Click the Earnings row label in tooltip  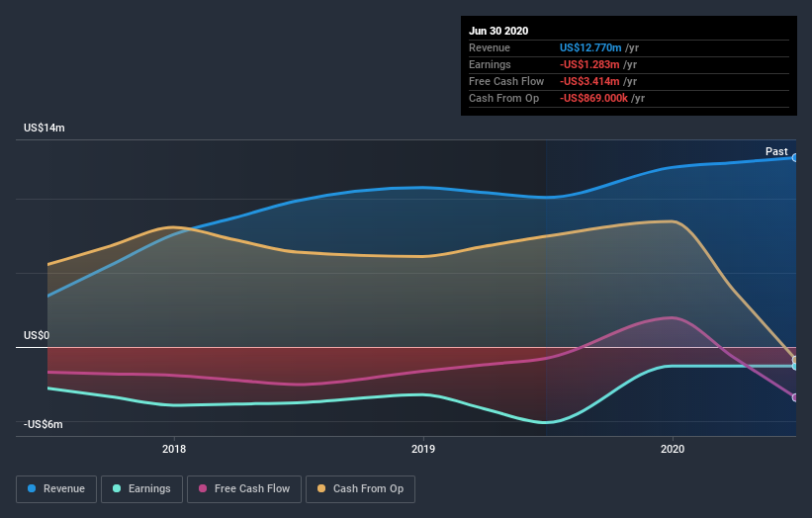tap(490, 64)
